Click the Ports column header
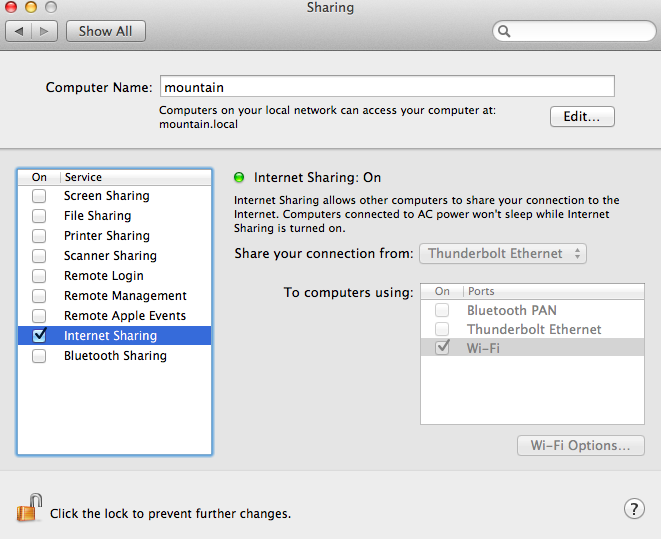The width and height of the screenshot is (661, 539). pyautogui.click(x=481, y=291)
